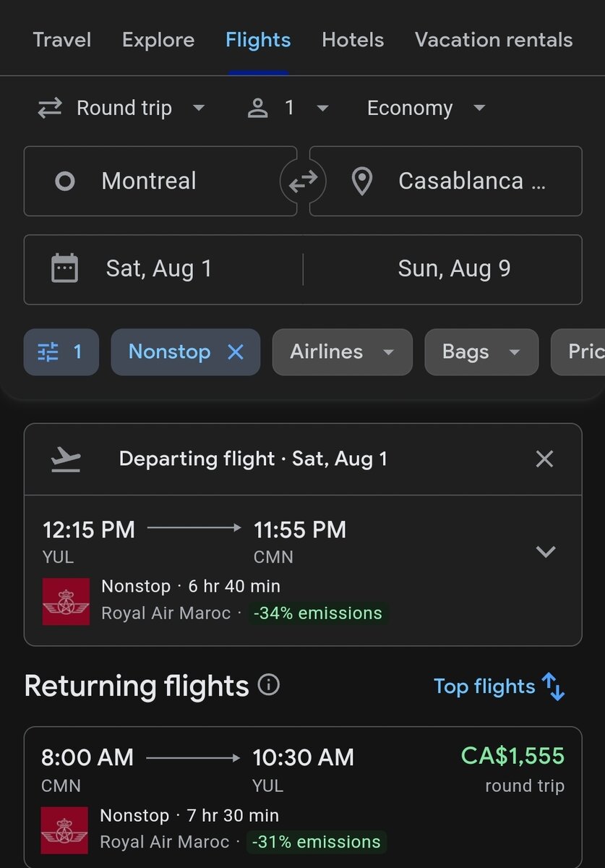The height and width of the screenshot is (868, 605).
Task: Expand the departing flight details chevron
Action: coord(546,552)
